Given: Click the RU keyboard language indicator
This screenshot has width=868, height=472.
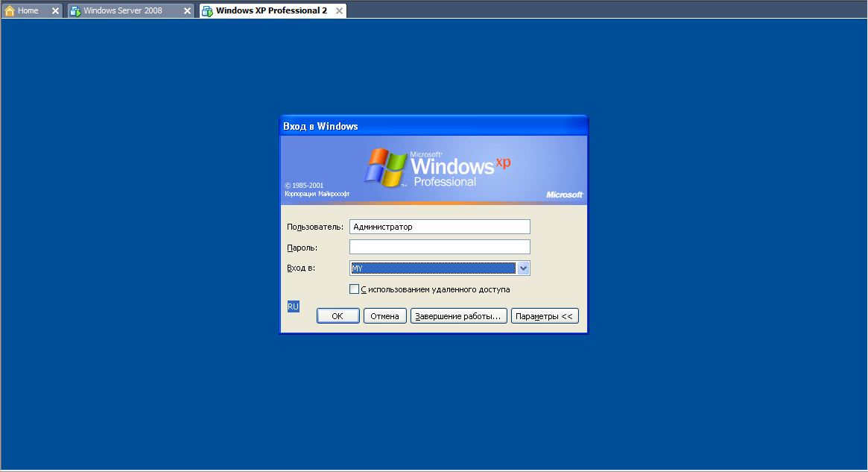Looking at the screenshot, I should click(293, 306).
